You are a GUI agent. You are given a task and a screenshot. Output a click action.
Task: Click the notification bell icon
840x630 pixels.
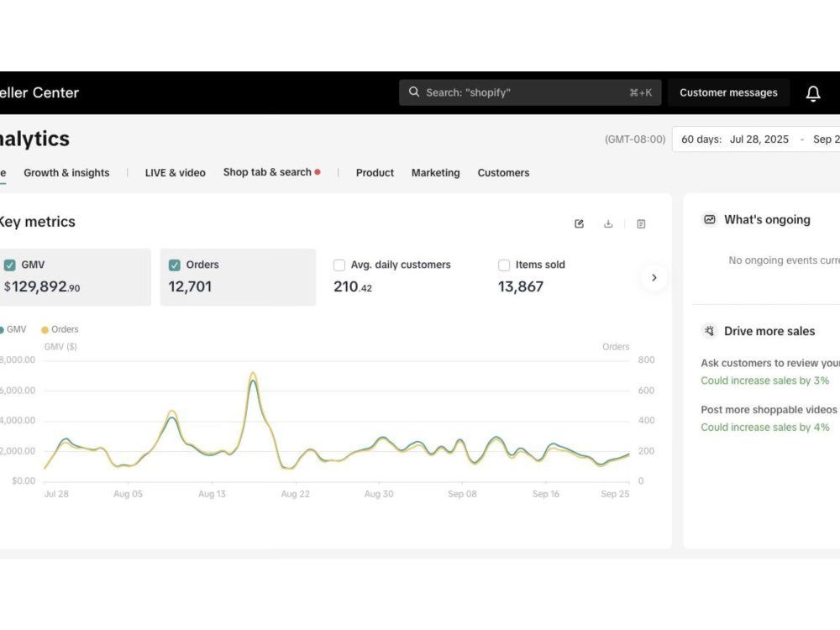click(x=812, y=93)
